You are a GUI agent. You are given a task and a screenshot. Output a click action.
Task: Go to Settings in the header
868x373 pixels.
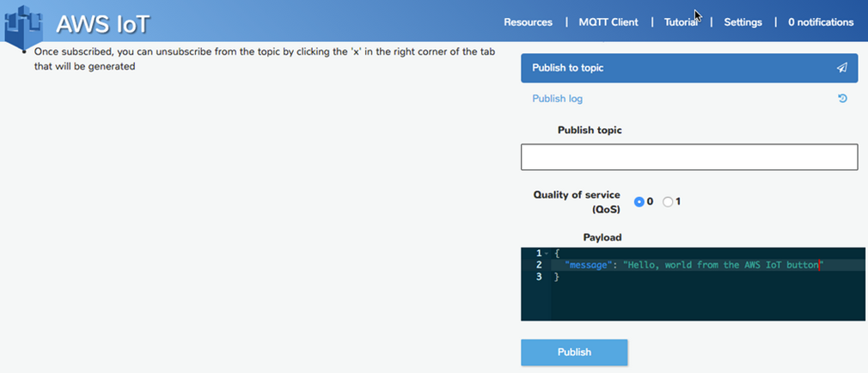click(x=743, y=22)
